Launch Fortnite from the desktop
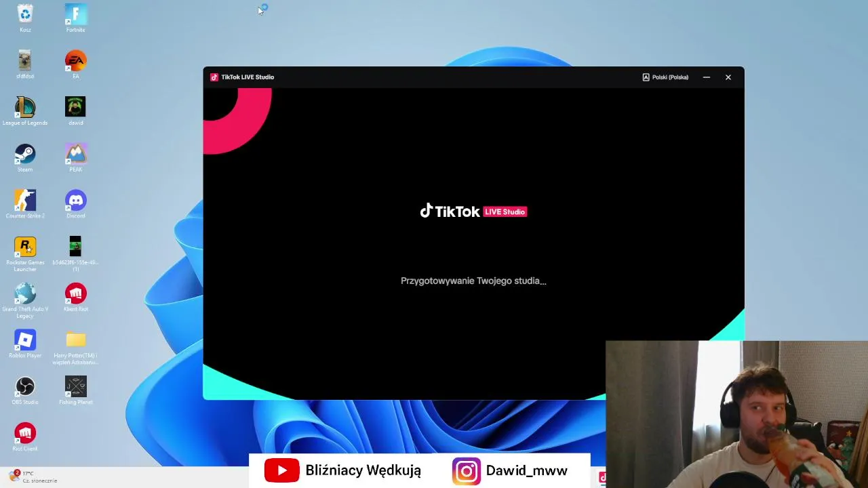 [75, 18]
